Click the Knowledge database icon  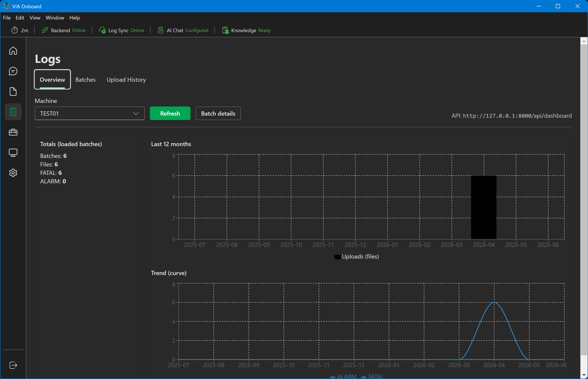(225, 30)
